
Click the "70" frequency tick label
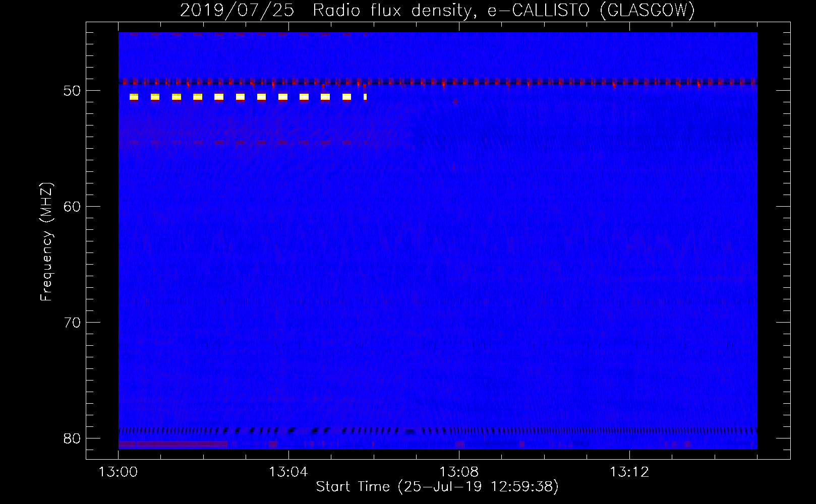pos(72,323)
